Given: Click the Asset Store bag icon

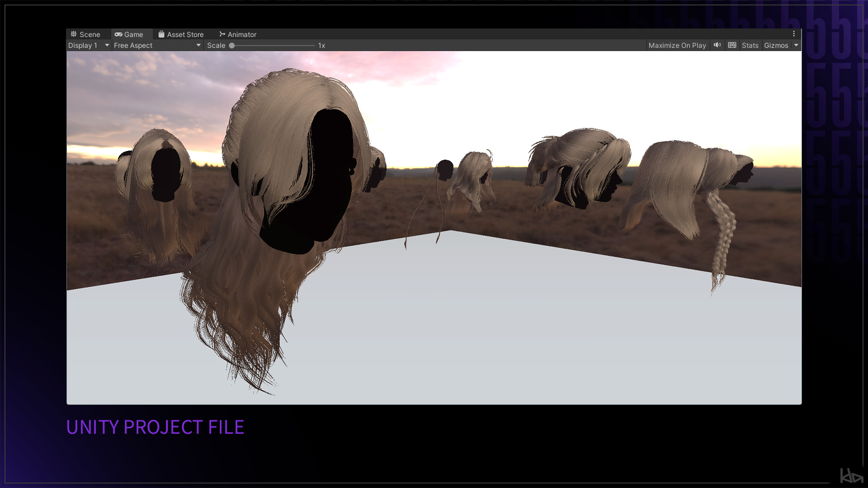Looking at the screenshot, I should pos(161,34).
